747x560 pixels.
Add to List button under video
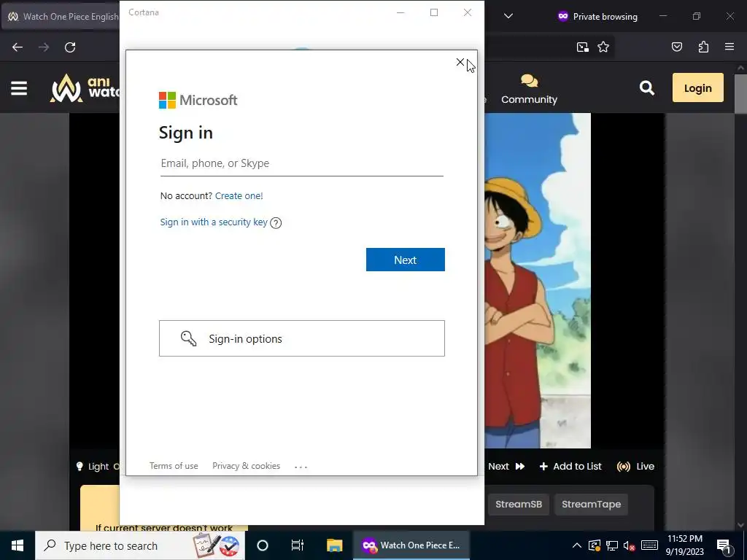pos(570,466)
